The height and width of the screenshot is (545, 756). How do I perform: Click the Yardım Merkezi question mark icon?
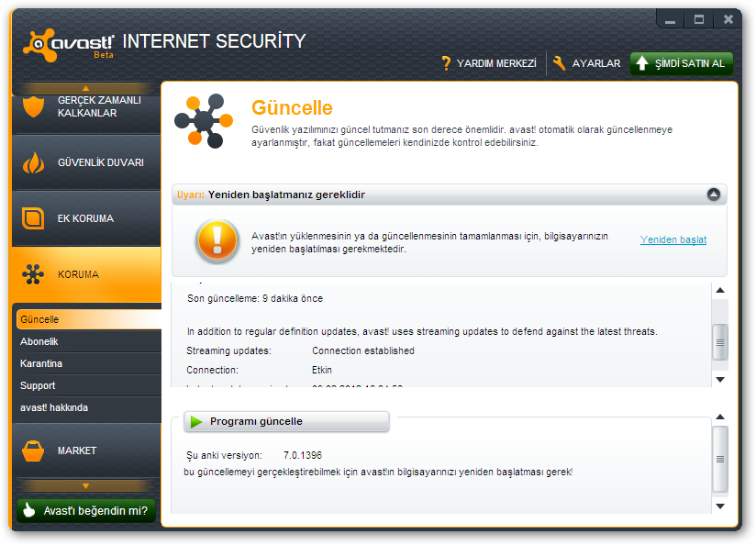click(447, 63)
